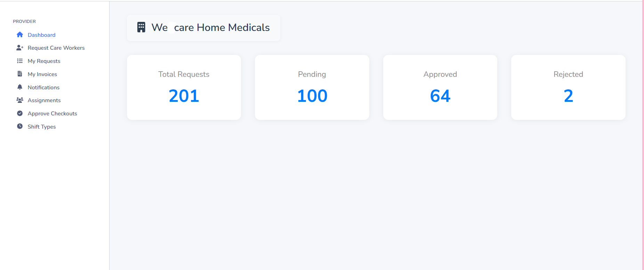The height and width of the screenshot is (270, 644).
Task: Navigate to Assignments in sidebar
Action: (x=44, y=100)
